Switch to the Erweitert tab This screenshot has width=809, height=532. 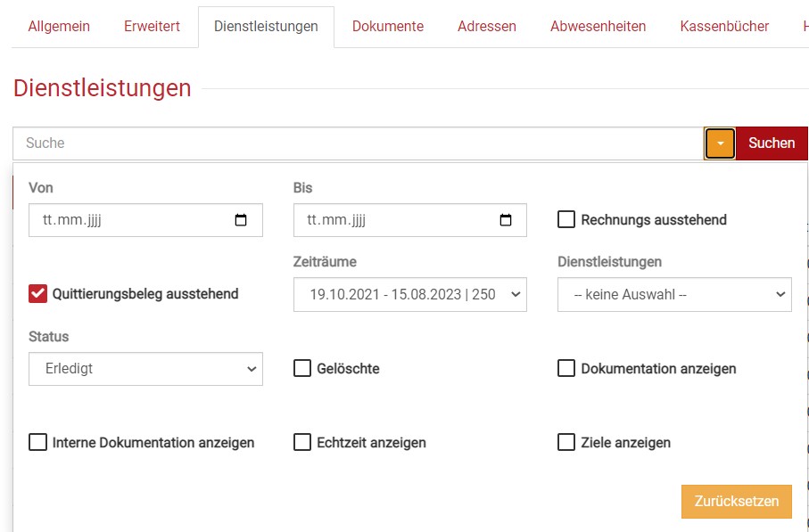152,27
